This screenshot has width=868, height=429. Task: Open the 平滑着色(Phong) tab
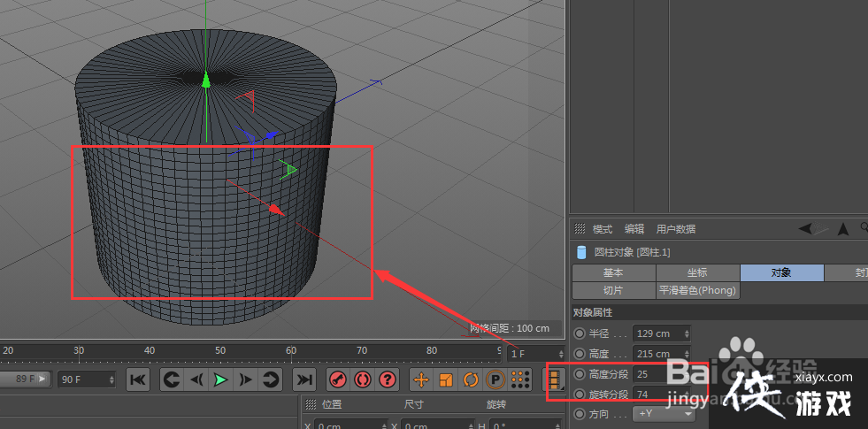click(x=697, y=291)
